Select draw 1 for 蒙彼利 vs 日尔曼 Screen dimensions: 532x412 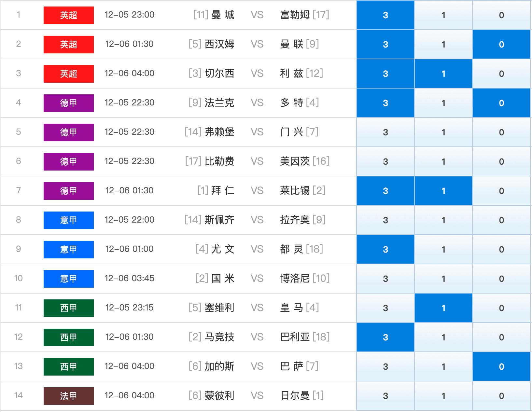tap(443, 396)
